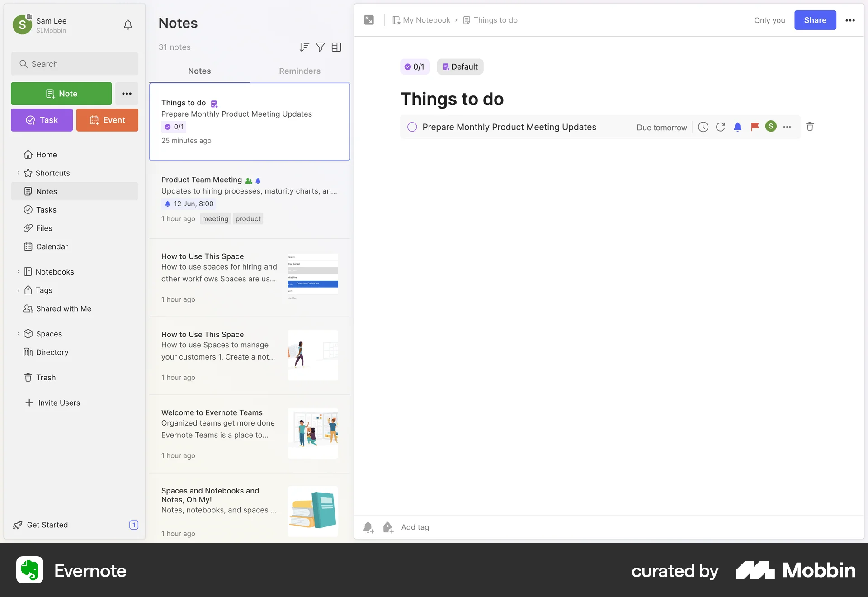Open the sort options for notes list
This screenshot has height=597, width=868.
[x=304, y=47]
